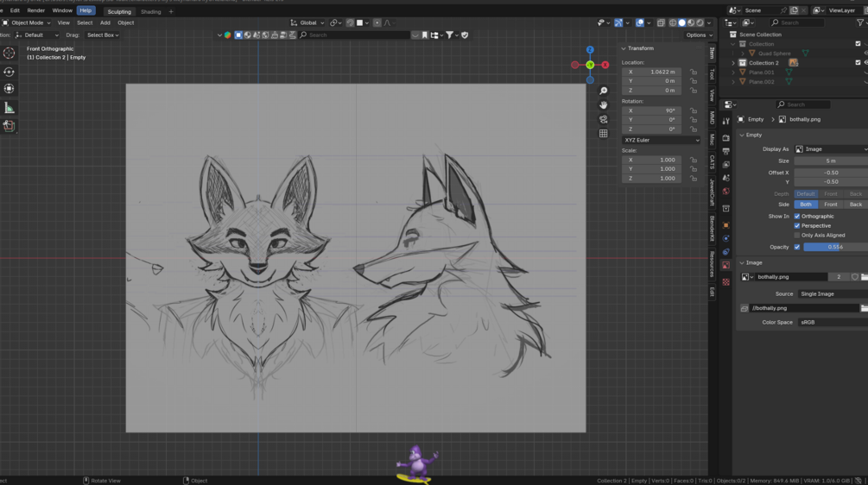Click the Offset X value field

coord(831,173)
